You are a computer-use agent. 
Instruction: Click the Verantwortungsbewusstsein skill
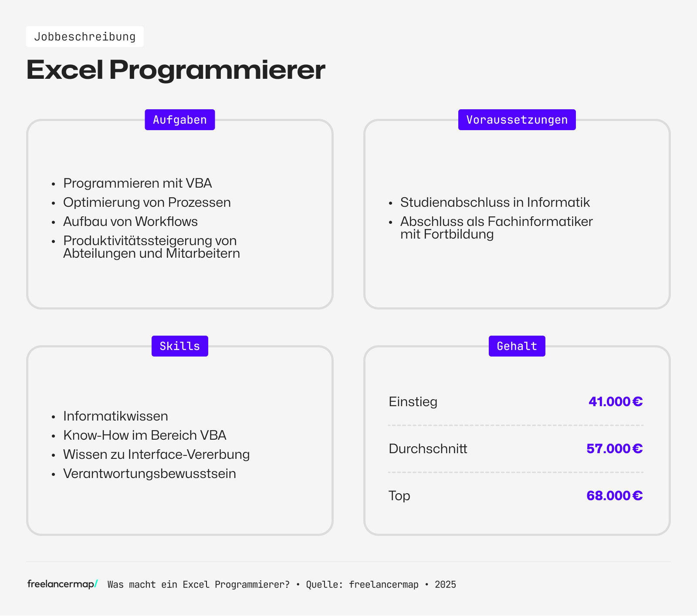pos(149,474)
